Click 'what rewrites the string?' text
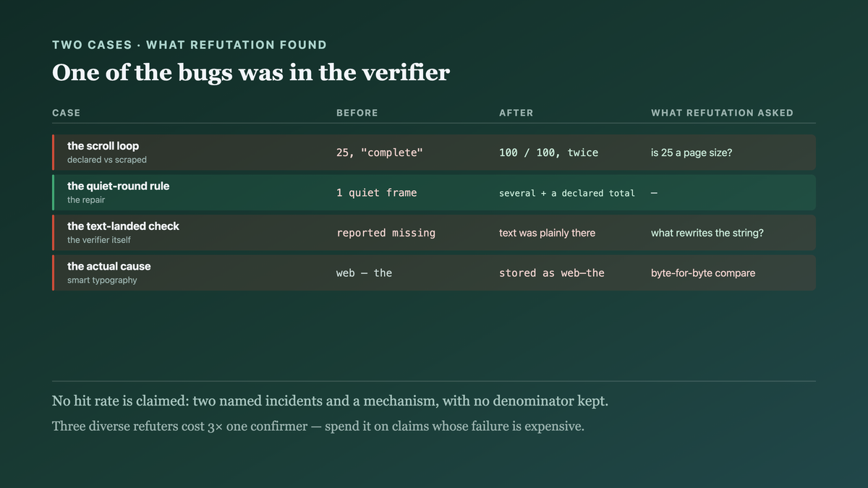868x488 pixels. click(707, 233)
